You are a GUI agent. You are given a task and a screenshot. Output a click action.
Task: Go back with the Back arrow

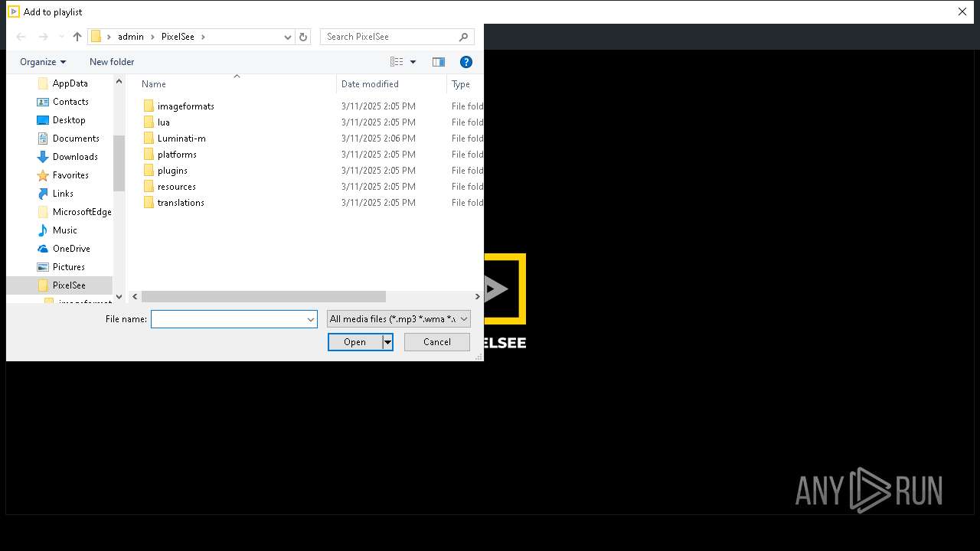[x=21, y=37]
